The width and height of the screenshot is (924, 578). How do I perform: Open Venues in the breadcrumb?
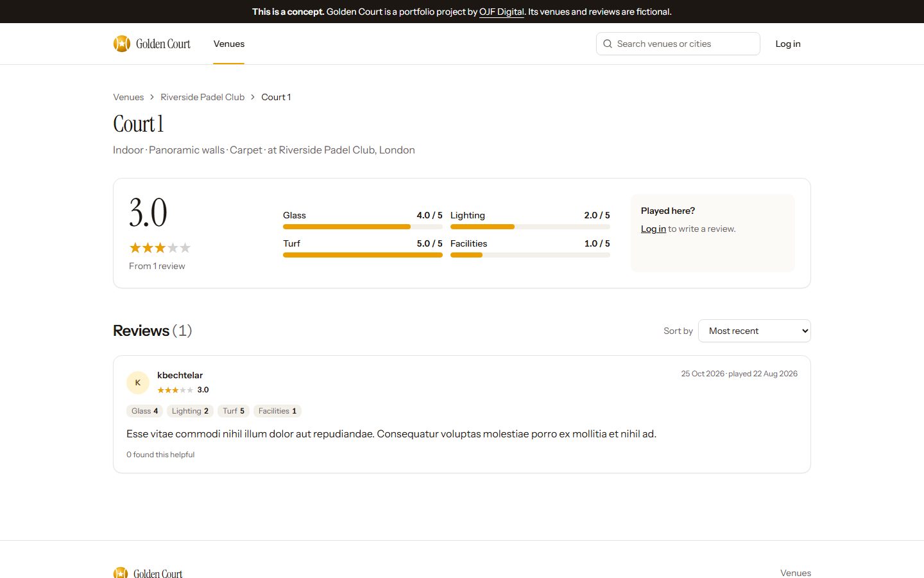(x=128, y=97)
